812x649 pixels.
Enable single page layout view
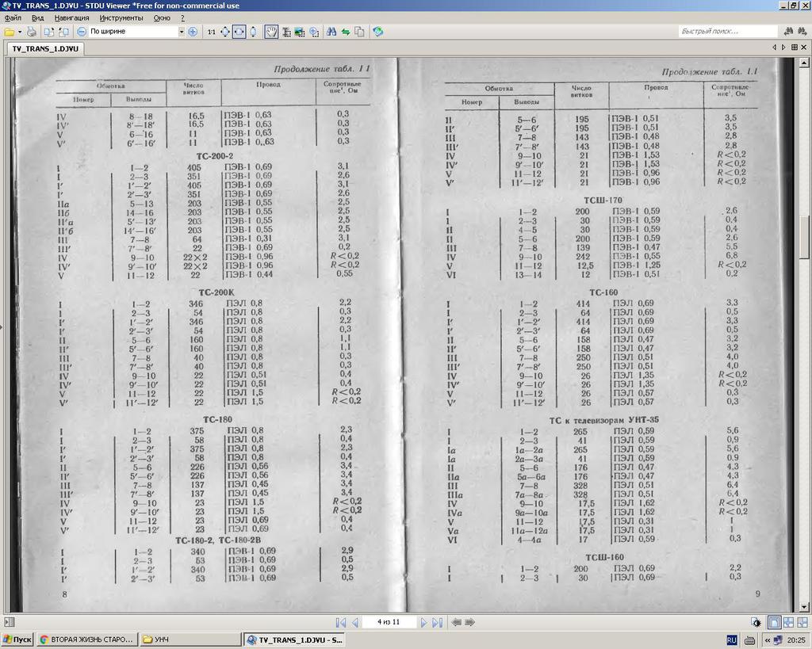coord(774,623)
